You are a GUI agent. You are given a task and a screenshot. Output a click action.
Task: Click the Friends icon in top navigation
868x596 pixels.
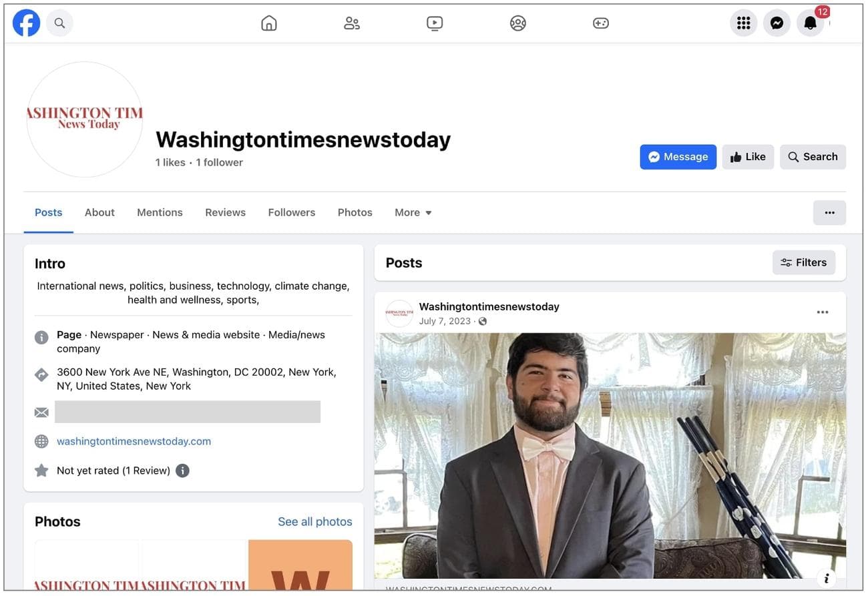coord(352,22)
